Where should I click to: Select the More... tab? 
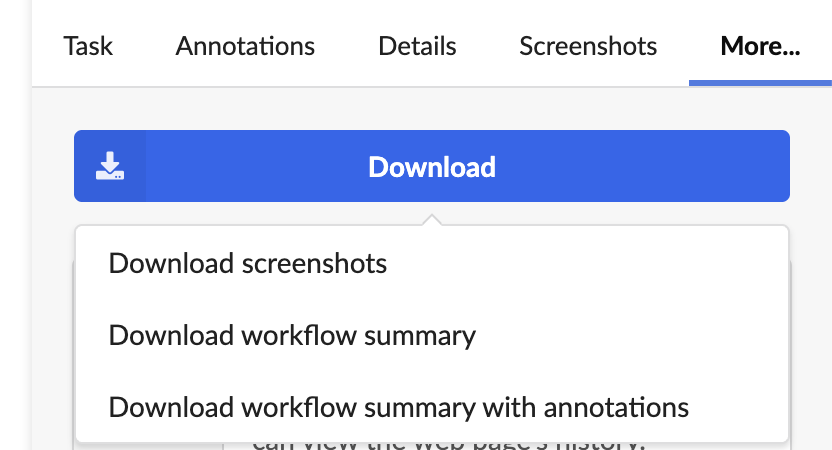click(760, 46)
